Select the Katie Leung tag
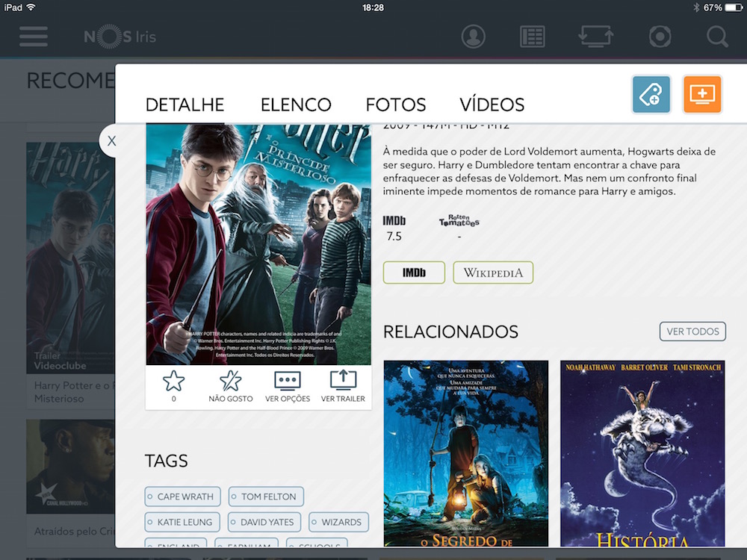747x560 pixels. point(182,522)
